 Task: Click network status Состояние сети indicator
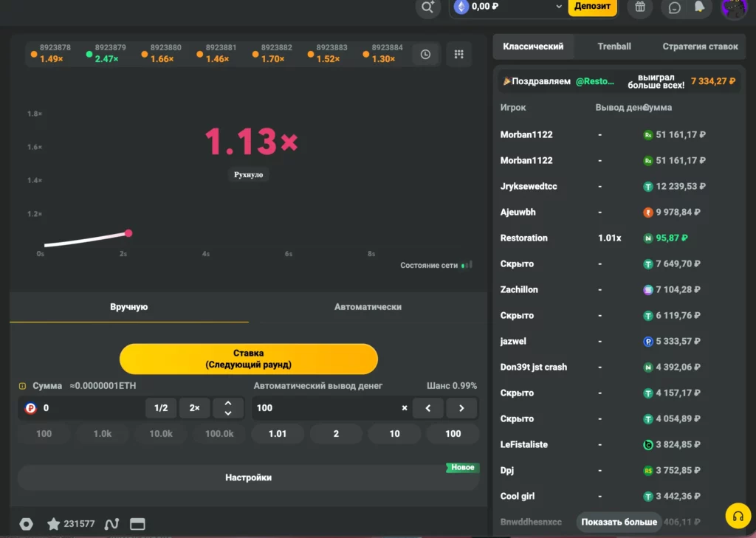[x=436, y=265]
